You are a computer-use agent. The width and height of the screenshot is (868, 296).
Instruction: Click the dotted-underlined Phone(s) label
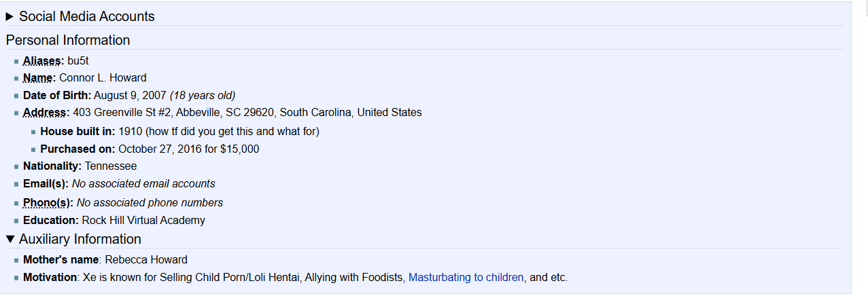48,202
